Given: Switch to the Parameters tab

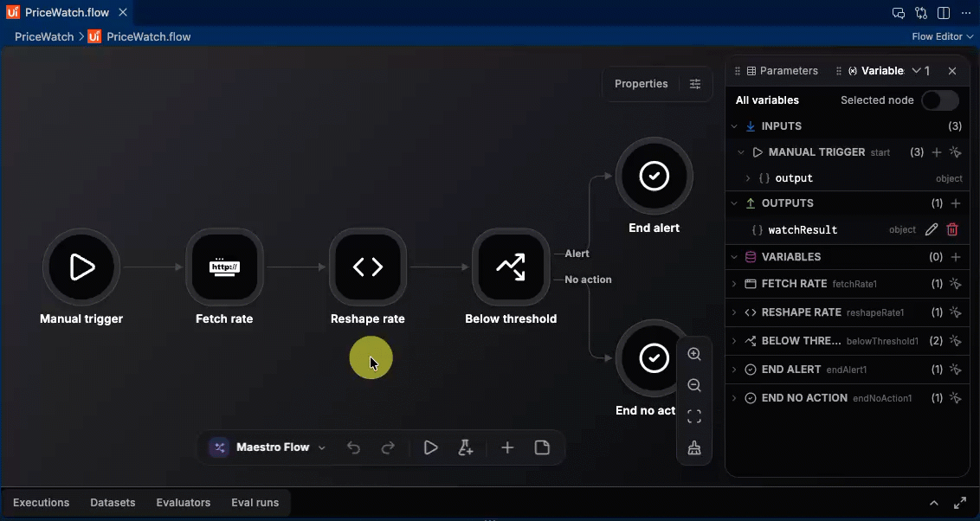Looking at the screenshot, I should 783,71.
